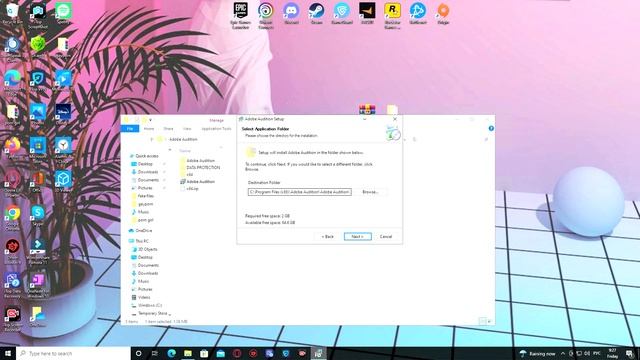640x360 pixels.
Task: Open Microsoft Edge from the taskbar
Action: point(171,353)
